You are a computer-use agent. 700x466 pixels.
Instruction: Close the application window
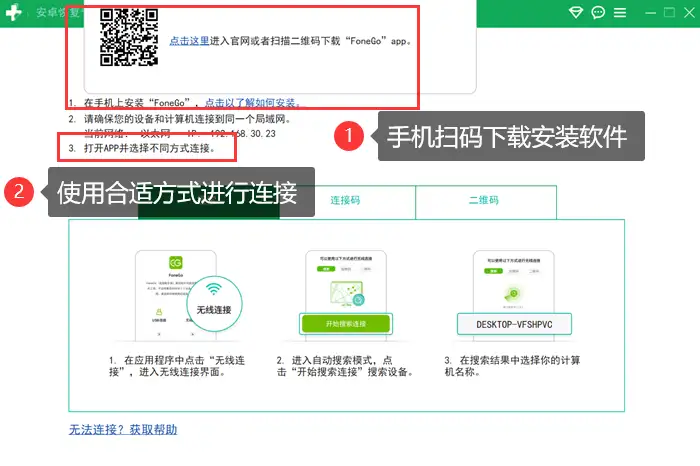(x=689, y=12)
